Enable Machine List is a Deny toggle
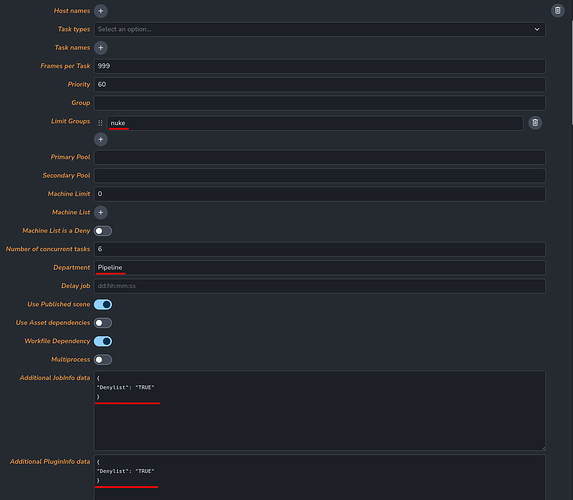 tap(103, 231)
